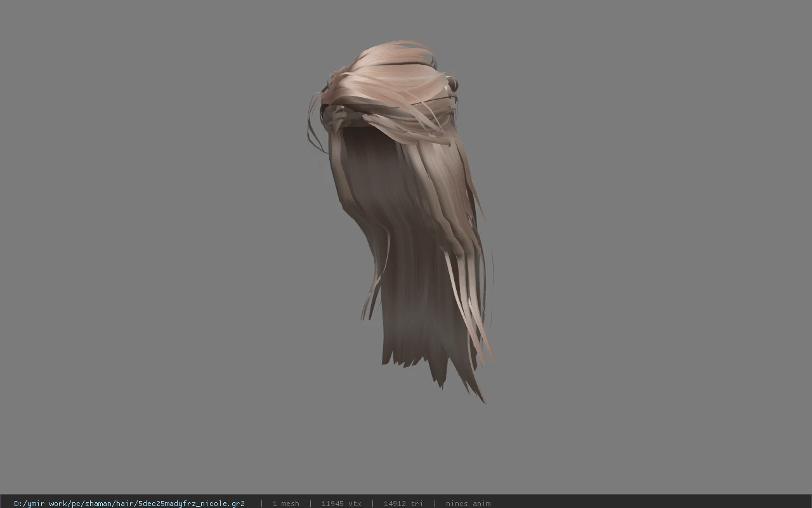Click the '11945 vtx' vertex count
This screenshot has width=812, height=508.
pos(341,504)
